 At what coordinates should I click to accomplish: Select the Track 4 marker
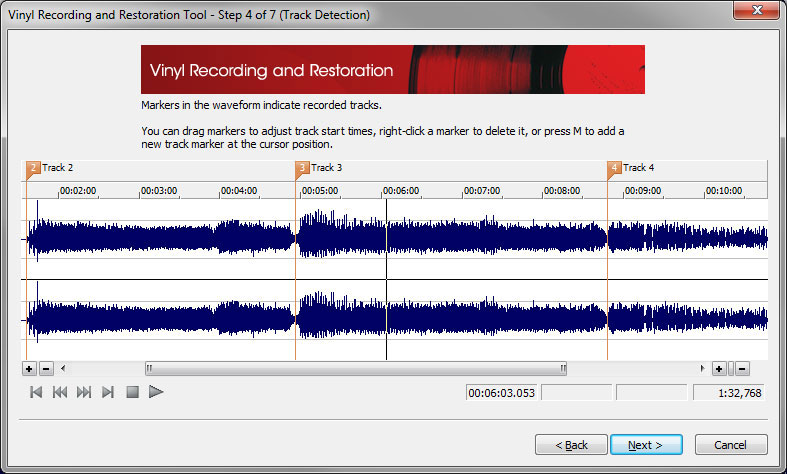pos(614,168)
